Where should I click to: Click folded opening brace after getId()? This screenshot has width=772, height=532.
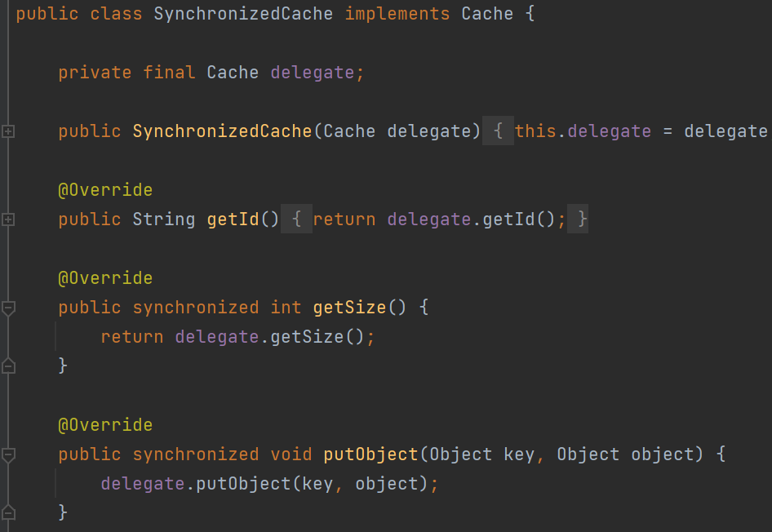pyautogui.click(x=297, y=219)
